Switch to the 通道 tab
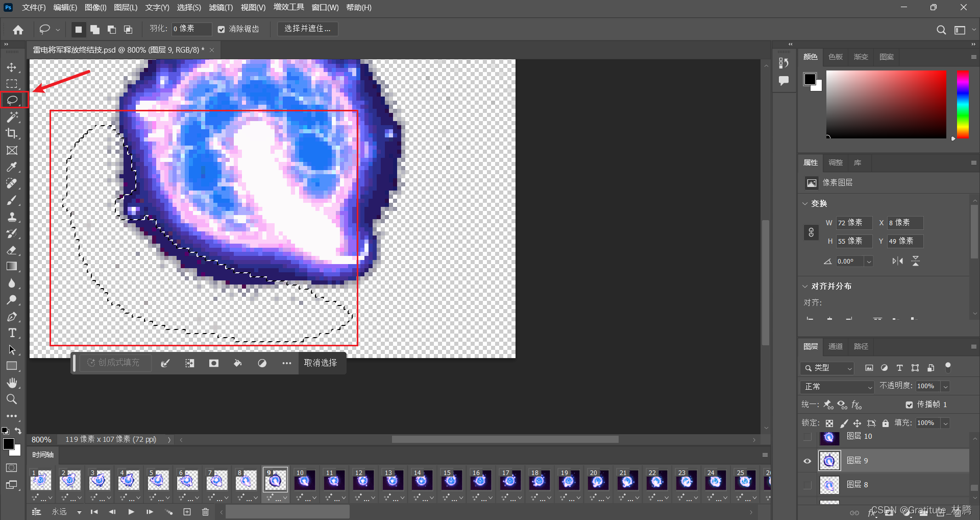Image resolution: width=980 pixels, height=520 pixels. coord(836,346)
